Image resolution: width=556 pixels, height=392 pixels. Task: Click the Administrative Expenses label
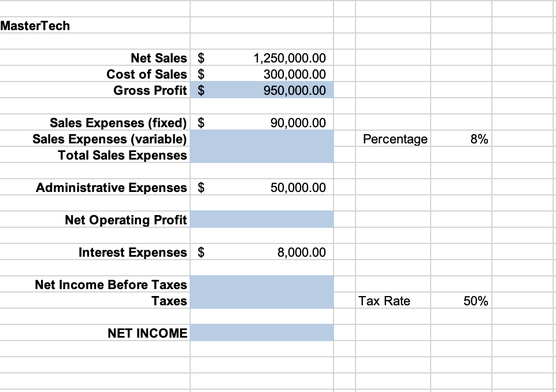(x=112, y=187)
